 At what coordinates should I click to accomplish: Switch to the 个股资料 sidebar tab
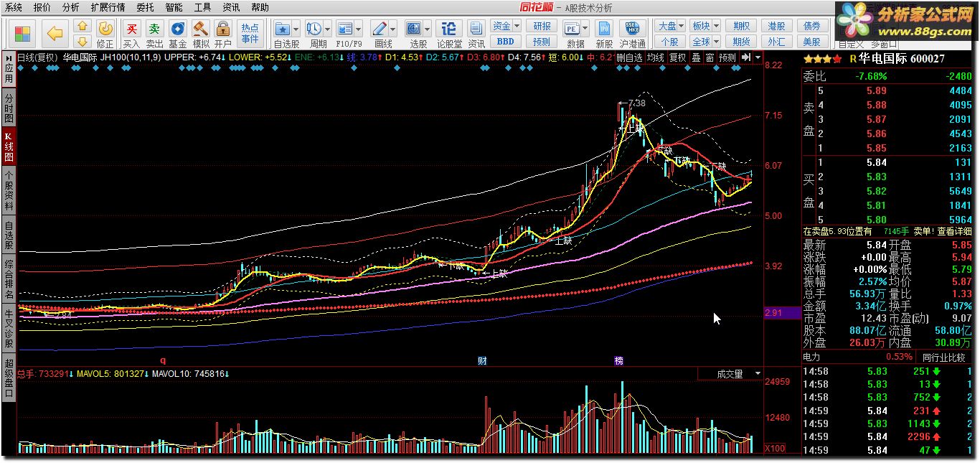pyautogui.click(x=9, y=190)
